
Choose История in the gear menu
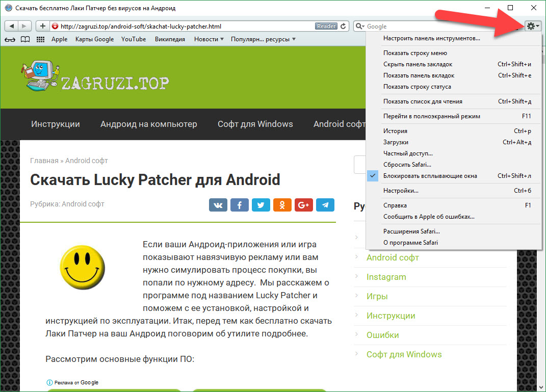(x=395, y=131)
